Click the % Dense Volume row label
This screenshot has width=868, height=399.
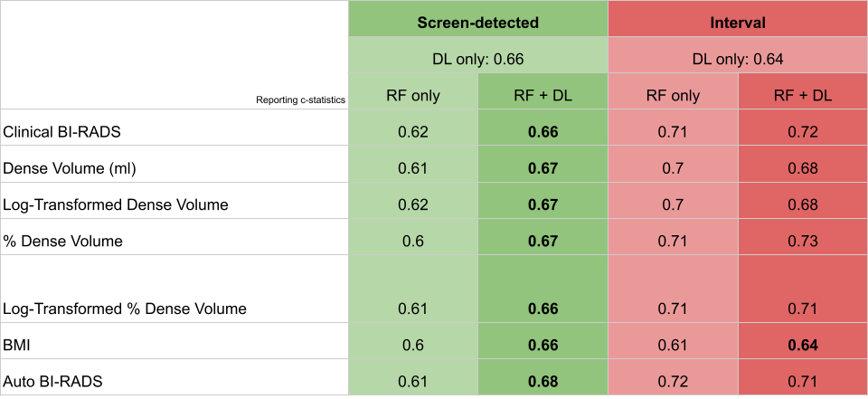[63, 241]
